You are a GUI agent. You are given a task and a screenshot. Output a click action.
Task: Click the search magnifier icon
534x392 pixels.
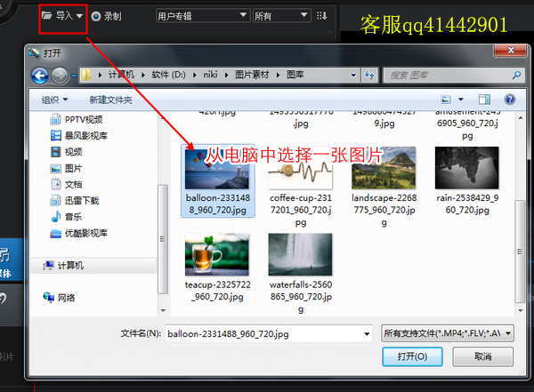tap(516, 75)
